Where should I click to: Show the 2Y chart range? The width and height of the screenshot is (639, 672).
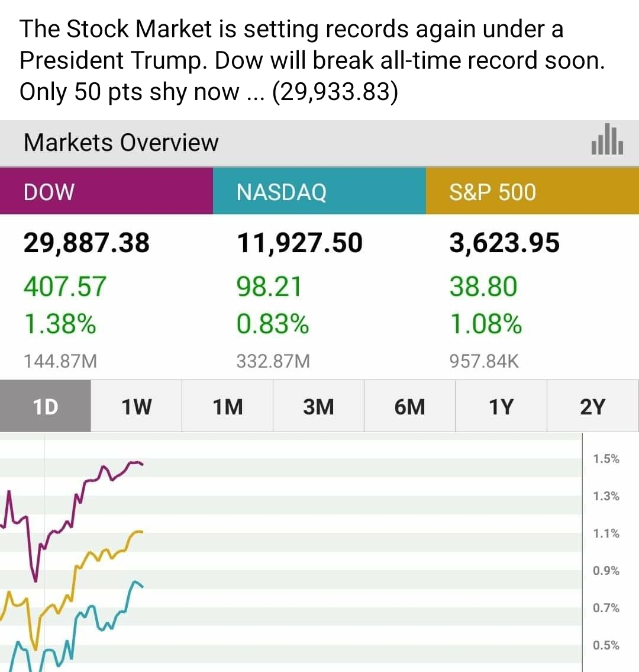[x=592, y=407]
